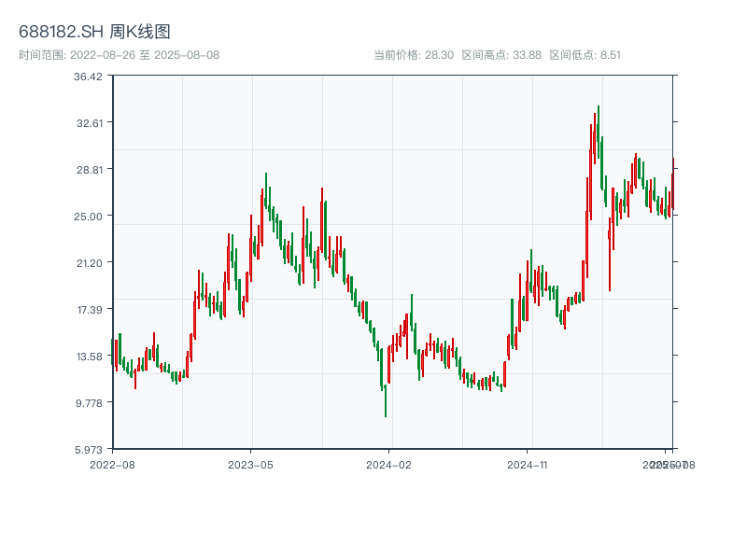Click the y-axis label 21.20
This screenshot has height=560, width=747.
pos(90,263)
